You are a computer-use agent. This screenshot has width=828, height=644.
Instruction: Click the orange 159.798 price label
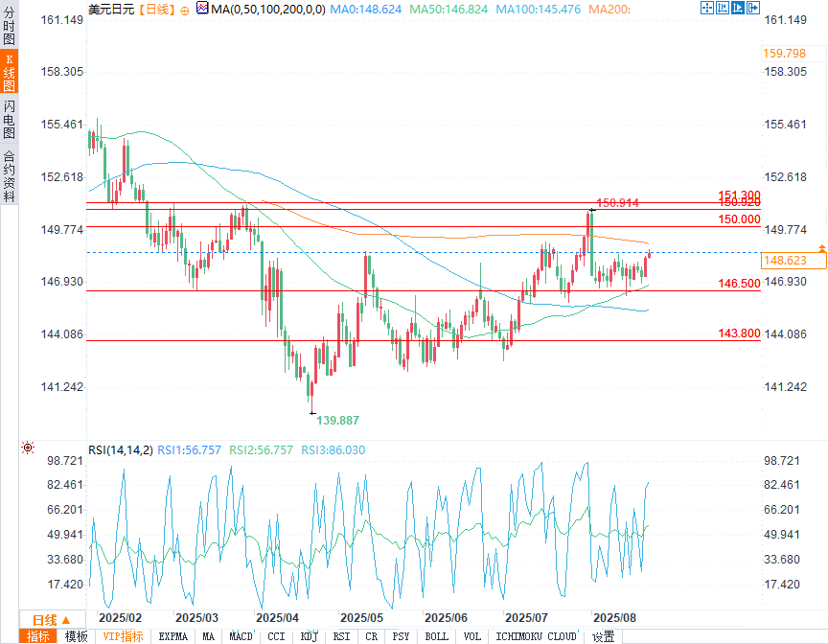pos(784,54)
